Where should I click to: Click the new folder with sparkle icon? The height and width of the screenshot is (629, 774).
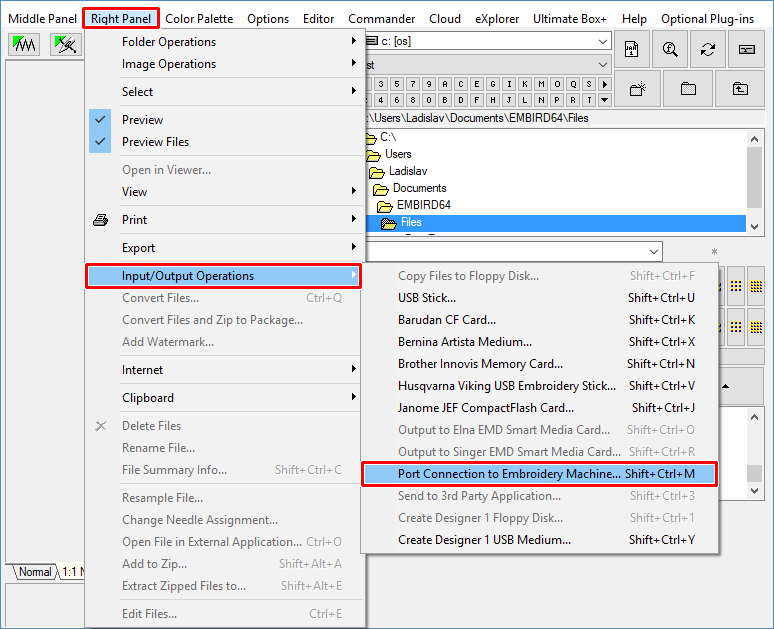[x=637, y=89]
